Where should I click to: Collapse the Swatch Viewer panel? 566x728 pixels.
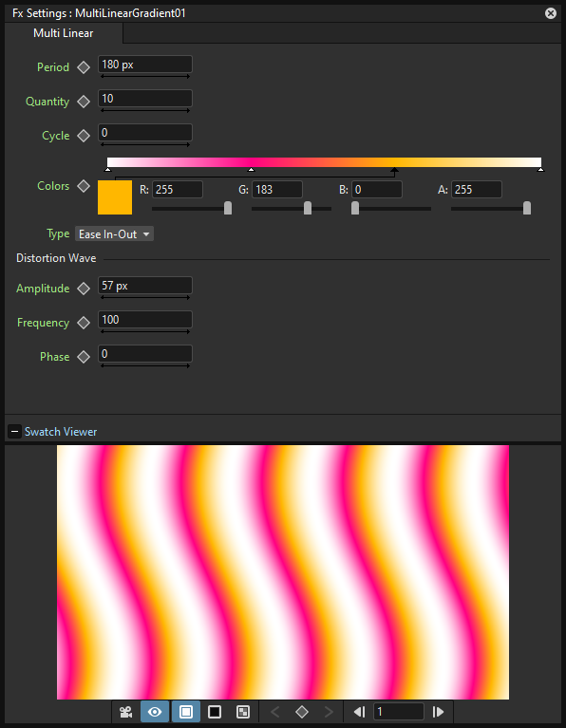[14, 432]
